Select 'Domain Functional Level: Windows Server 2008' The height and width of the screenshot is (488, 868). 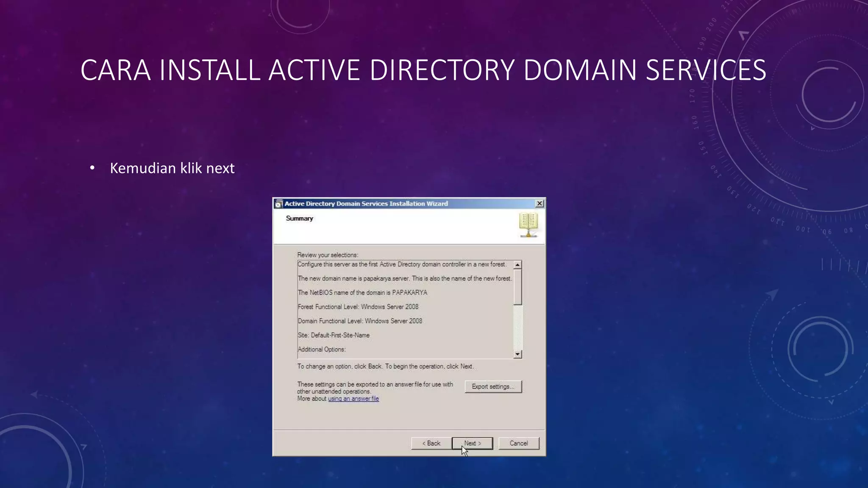(360, 321)
